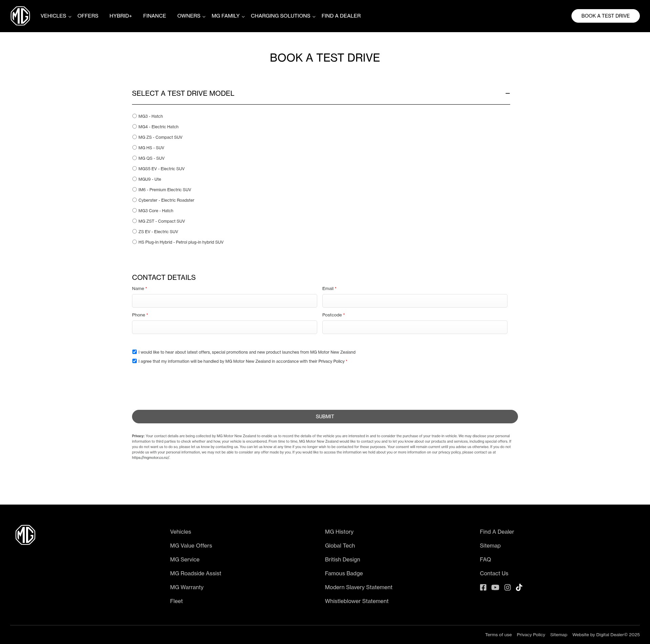Select MGU9 - Ute option
The image size is (650, 644).
coord(134,179)
